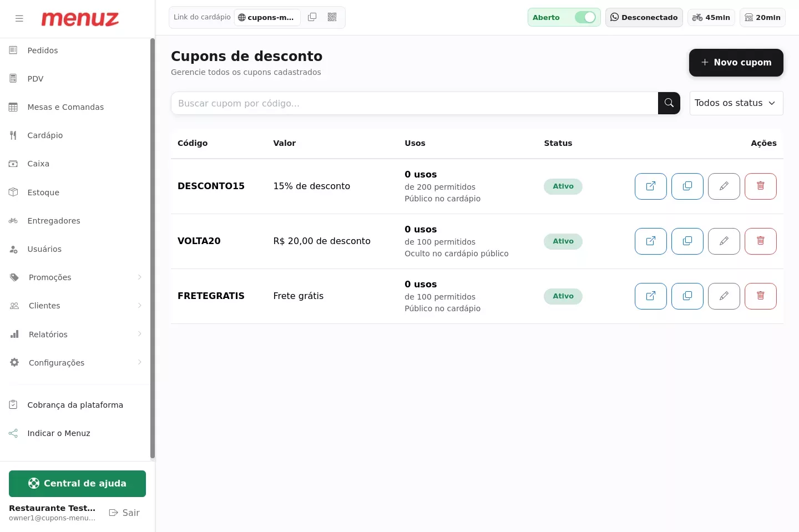
Task: Click Sair to log out
Action: (x=124, y=513)
